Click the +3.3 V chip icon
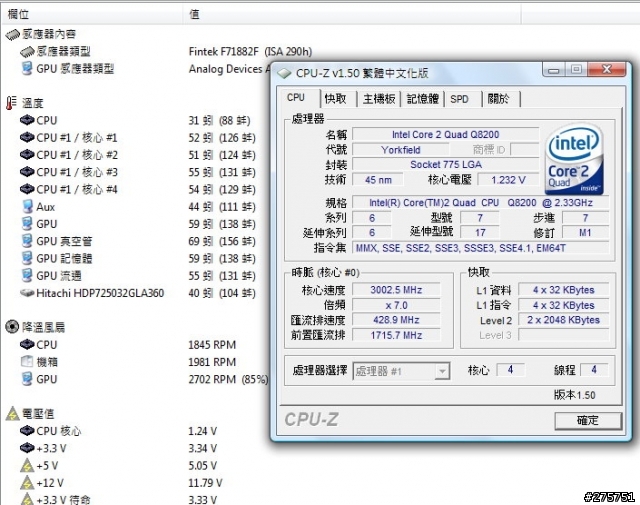Screen dimensions: 640x505 [x=27, y=448]
